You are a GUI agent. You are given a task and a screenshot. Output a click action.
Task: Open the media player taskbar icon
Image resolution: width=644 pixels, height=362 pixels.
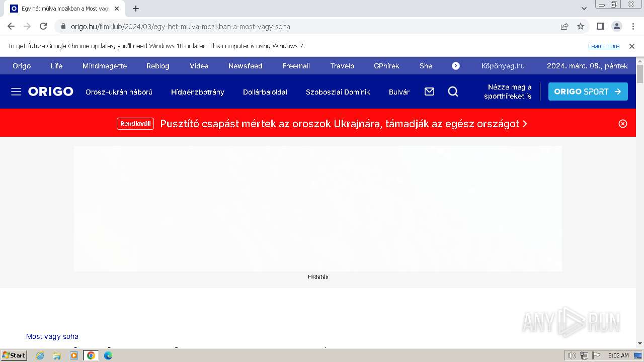tap(74, 355)
